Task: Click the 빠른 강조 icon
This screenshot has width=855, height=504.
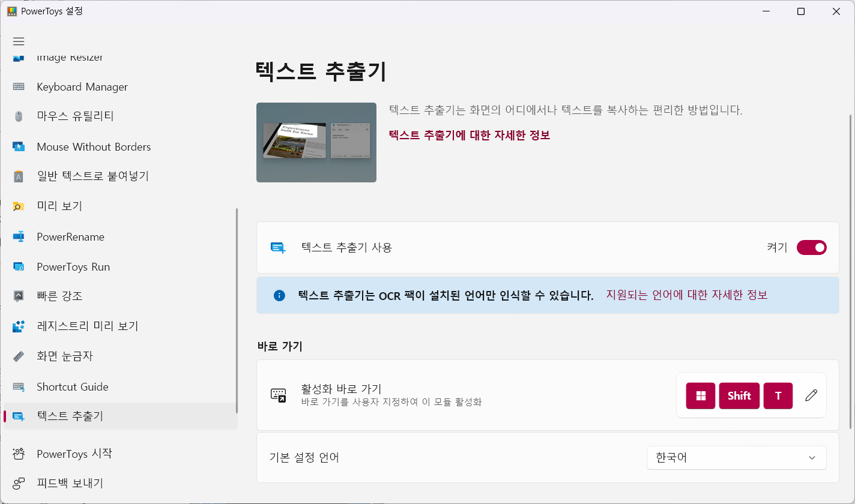Action: pyautogui.click(x=19, y=296)
